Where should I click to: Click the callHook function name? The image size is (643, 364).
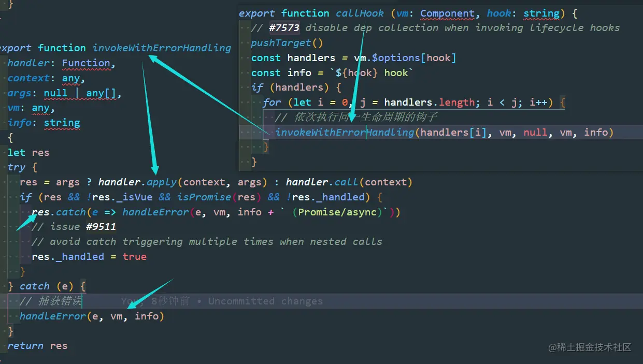pyautogui.click(x=360, y=13)
